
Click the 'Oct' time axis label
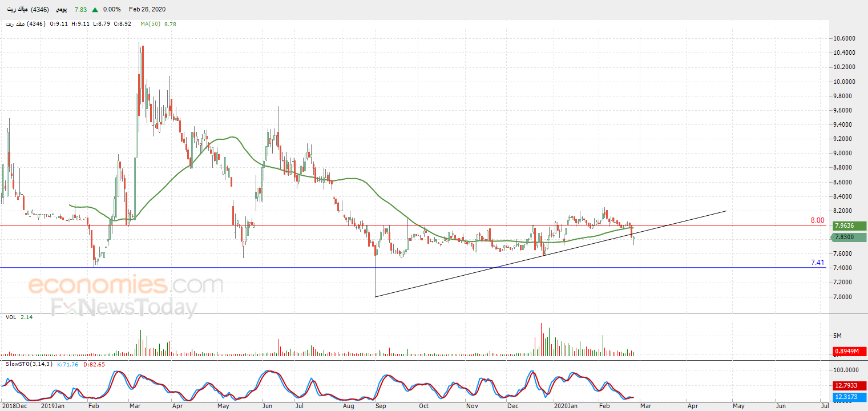tap(423, 406)
